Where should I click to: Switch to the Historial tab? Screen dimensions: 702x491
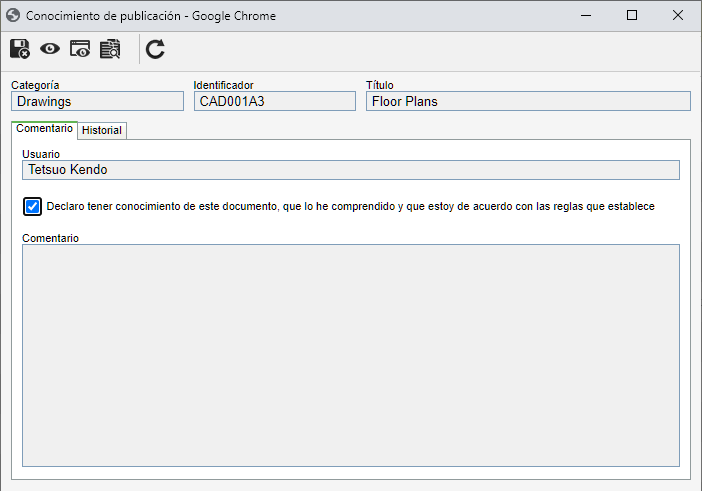pos(102,130)
